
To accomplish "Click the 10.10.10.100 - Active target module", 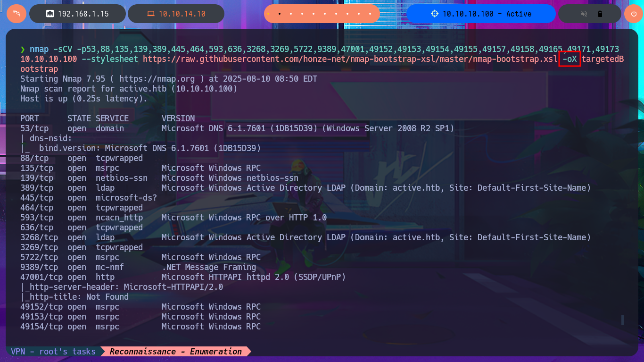I will (x=481, y=14).
